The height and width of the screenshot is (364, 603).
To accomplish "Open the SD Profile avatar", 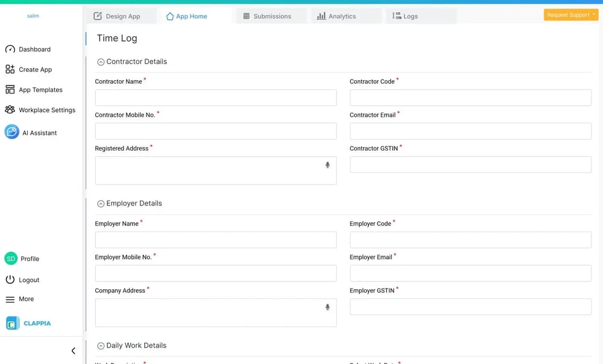I will 11,258.
